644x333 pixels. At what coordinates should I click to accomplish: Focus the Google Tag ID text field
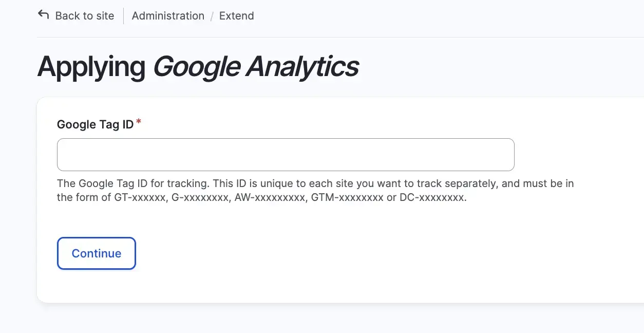click(286, 155)
